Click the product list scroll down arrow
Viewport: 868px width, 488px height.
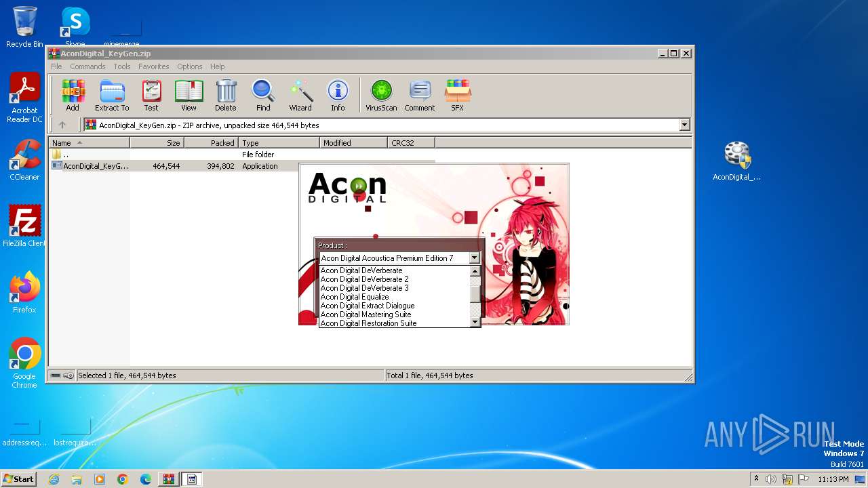[x=475, y=323]
